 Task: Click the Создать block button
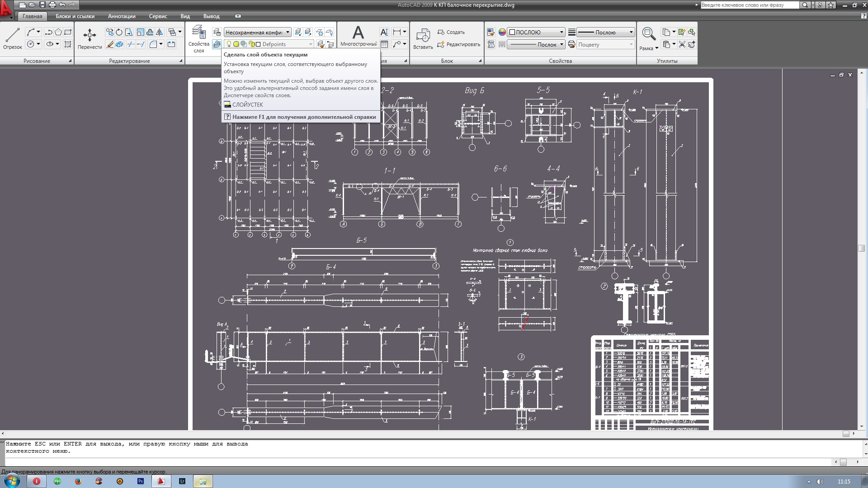(451, 32)
